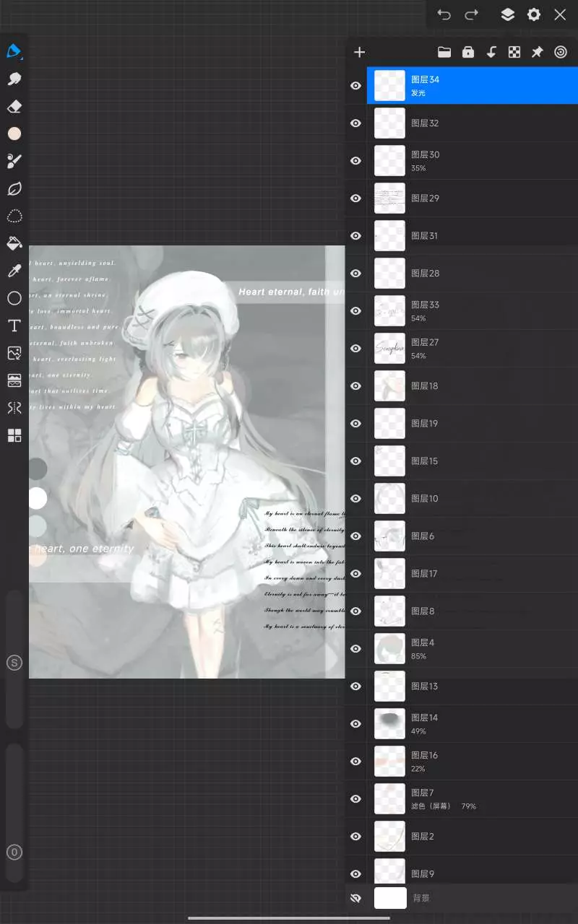This screenshot has height=924, width=578.
Task: Hide layer 图层30
Action: point(355,160)
